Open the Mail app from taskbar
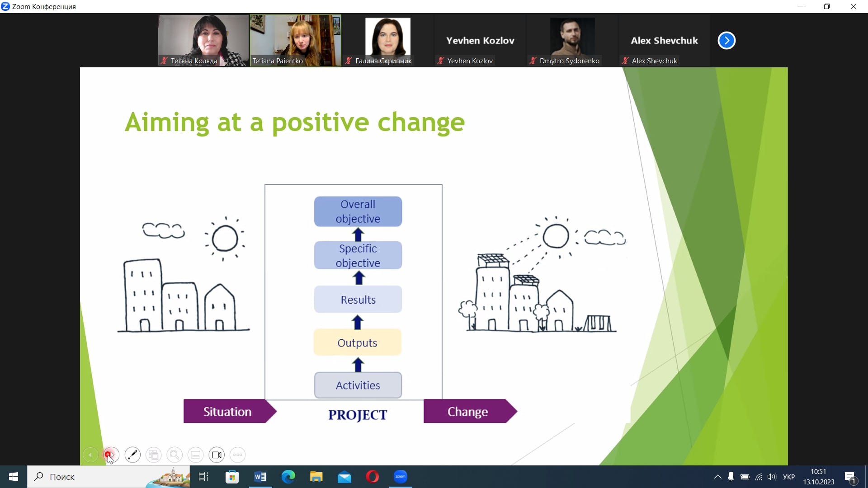Viewport: 868px width, 488px height. click(344, 477)
